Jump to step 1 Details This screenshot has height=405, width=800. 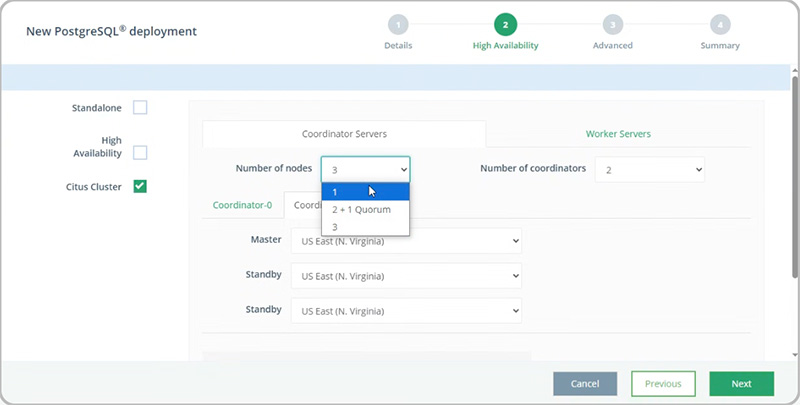pyautogui.click(x=398, y=25)
